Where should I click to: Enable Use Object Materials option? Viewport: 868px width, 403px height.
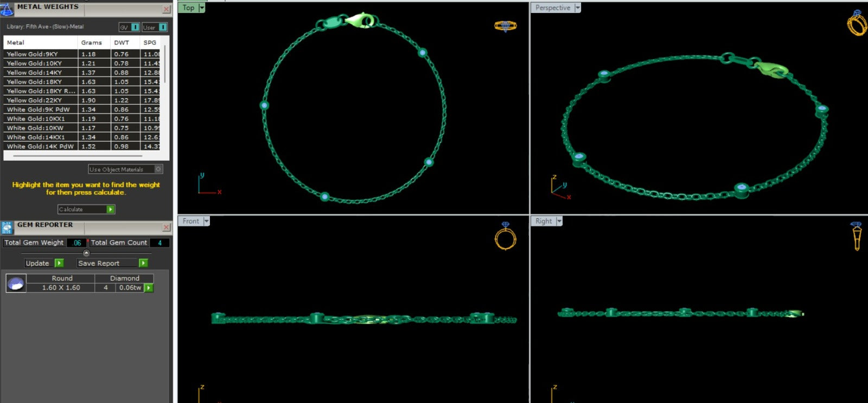coord(158,169)
